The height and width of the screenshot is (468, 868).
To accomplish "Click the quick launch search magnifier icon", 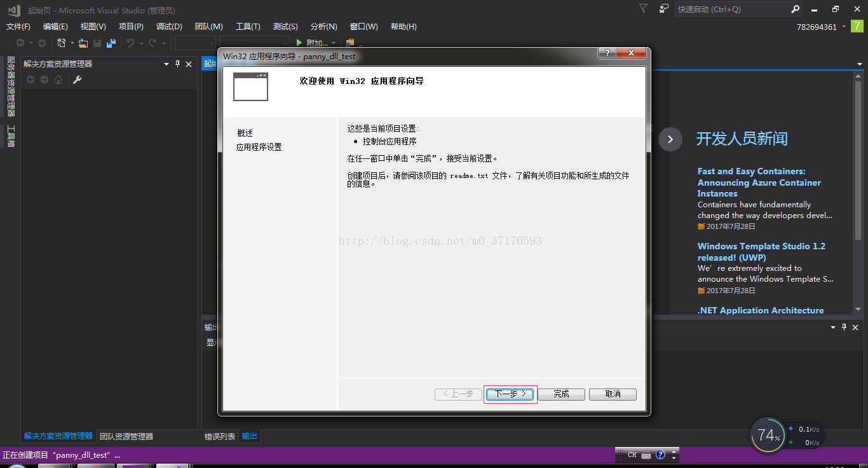I will pos(795,9).
